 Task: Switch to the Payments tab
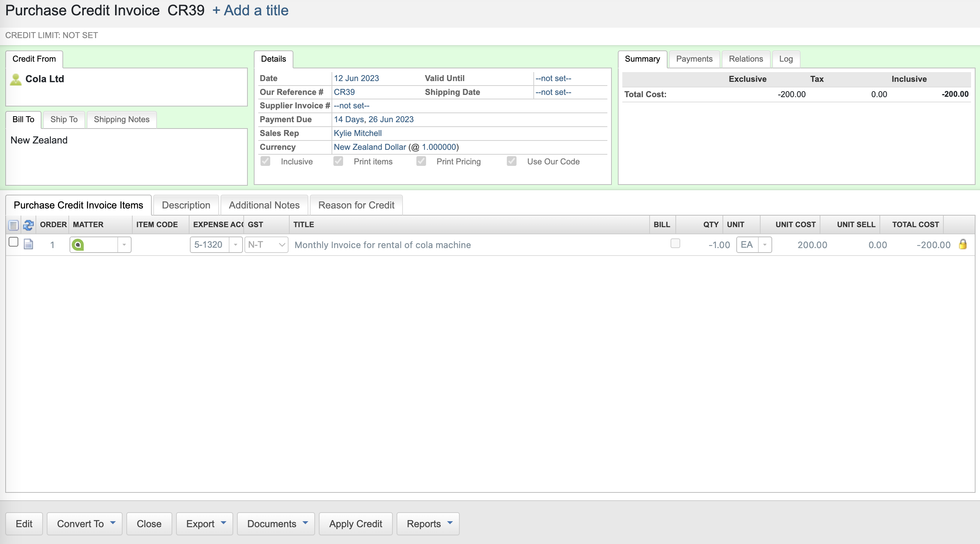tap(694, 59)
